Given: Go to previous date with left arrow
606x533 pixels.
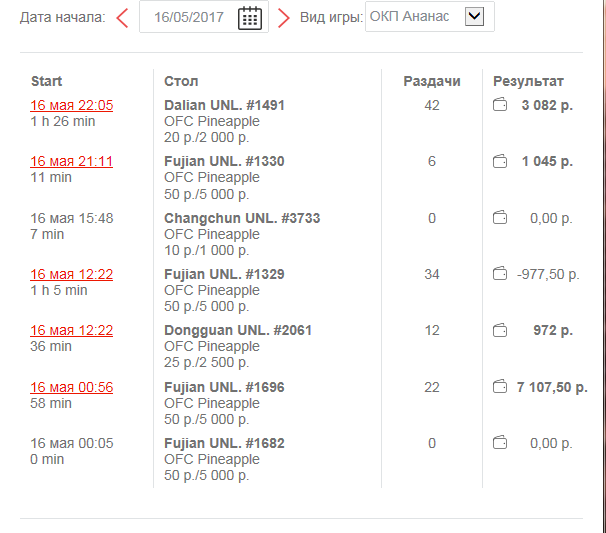Looking at the screenshot, I should tap(123, 18).
